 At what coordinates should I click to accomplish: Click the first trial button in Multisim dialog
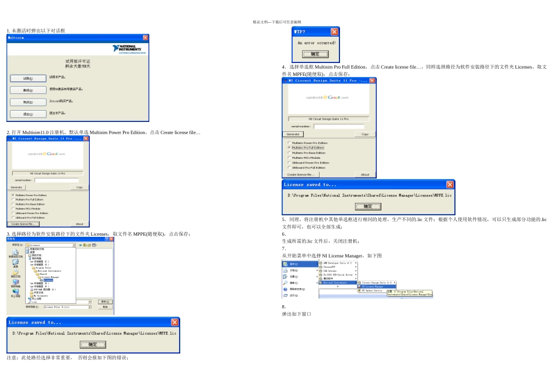point(28,78)
